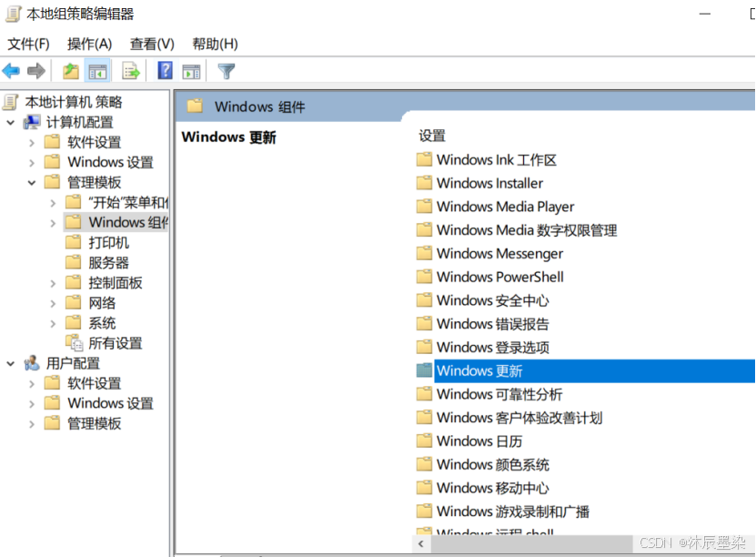Expand the 网络 tree node
The image size is (756, 557).
(x=53, y=303)
